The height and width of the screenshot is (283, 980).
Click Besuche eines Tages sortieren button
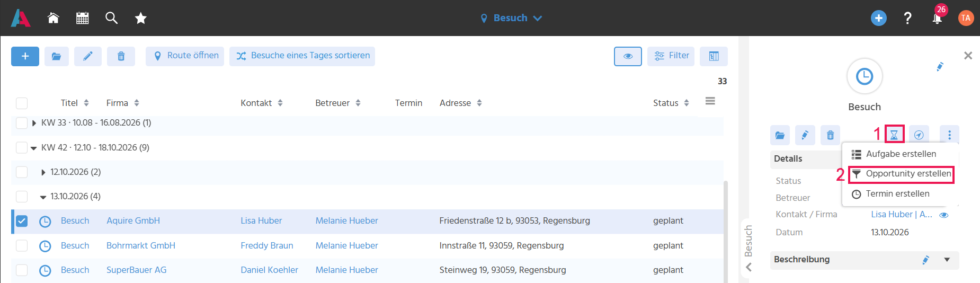[302, 56]
